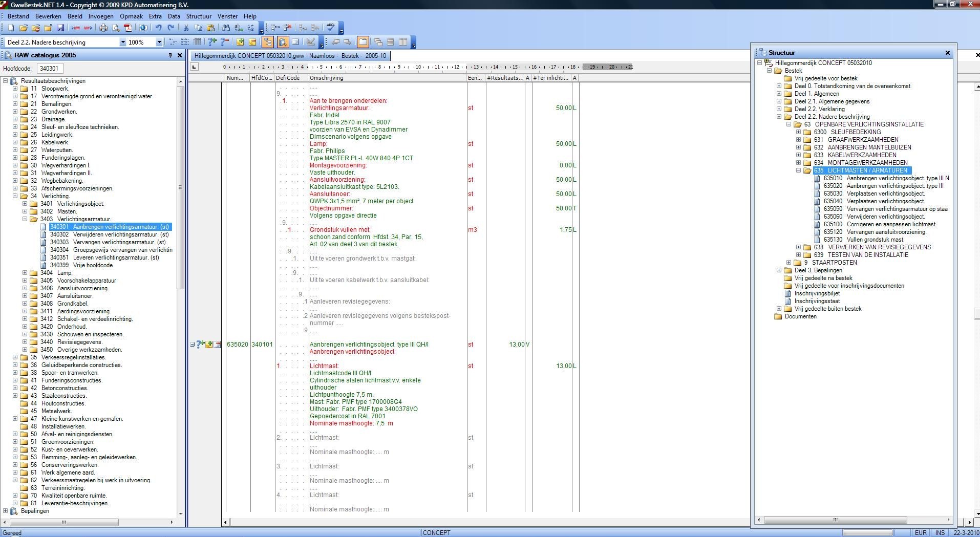Open Find with the binoculars icon
980x537 pixels.
[x=226, y=28]
